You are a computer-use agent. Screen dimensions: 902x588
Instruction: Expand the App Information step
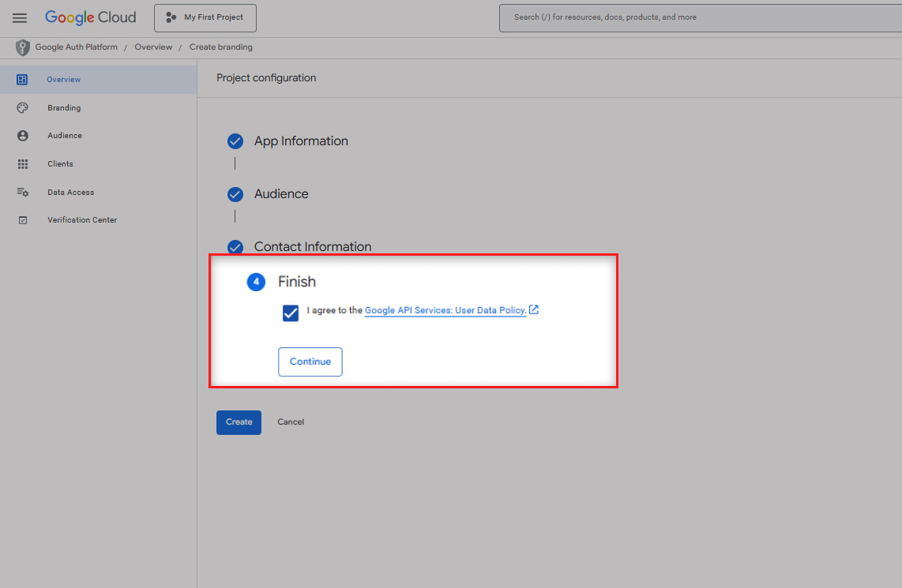coord(300,141)
